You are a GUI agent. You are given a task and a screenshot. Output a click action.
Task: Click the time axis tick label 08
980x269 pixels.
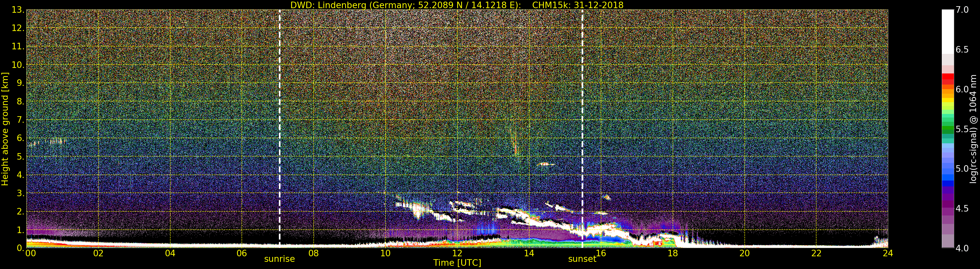click(313, 253)
